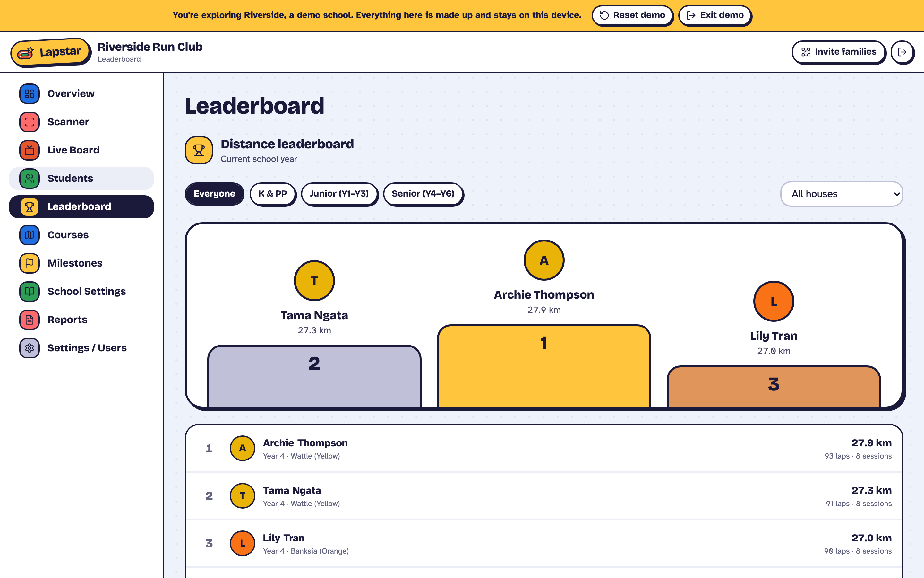Click Invite families button

point(839,52)
